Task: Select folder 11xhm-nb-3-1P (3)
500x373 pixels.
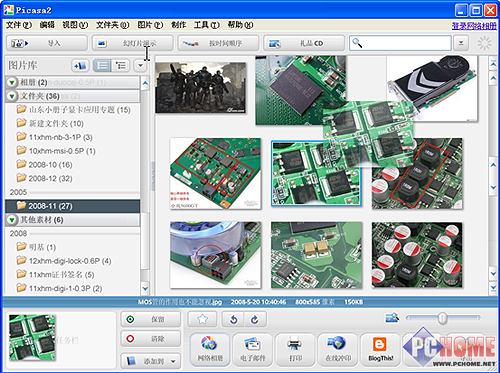Action: pos(54,137)
